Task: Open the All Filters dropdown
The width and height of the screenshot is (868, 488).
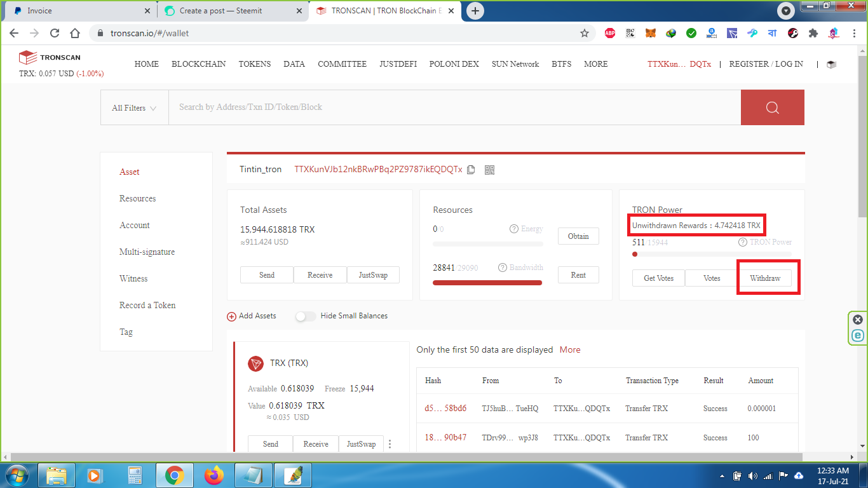Action: coord(134,107)
